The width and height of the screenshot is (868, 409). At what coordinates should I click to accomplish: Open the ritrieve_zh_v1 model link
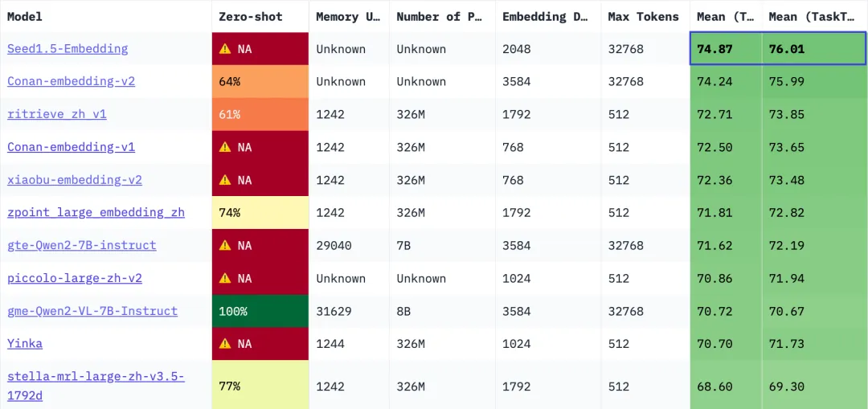point(57,115)
